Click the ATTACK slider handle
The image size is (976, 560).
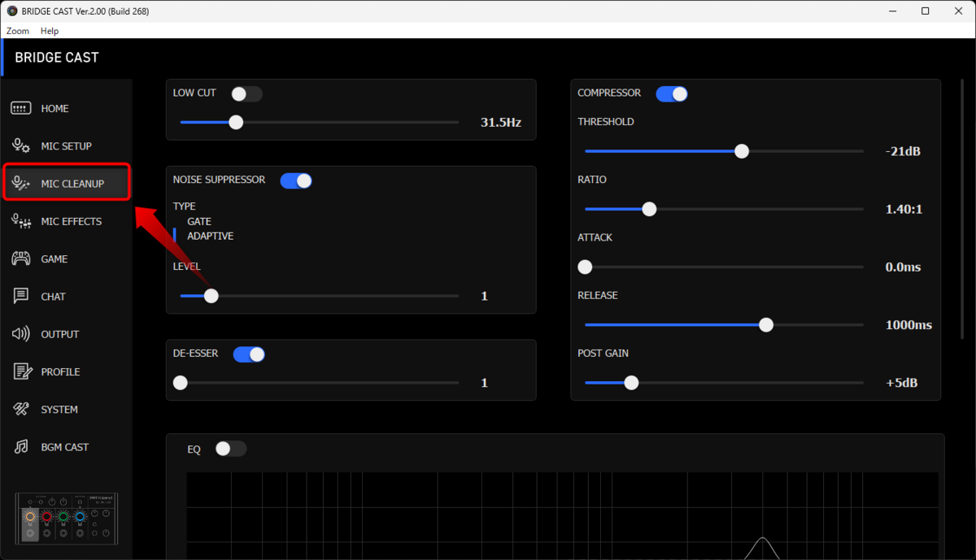tap(585, 267)
